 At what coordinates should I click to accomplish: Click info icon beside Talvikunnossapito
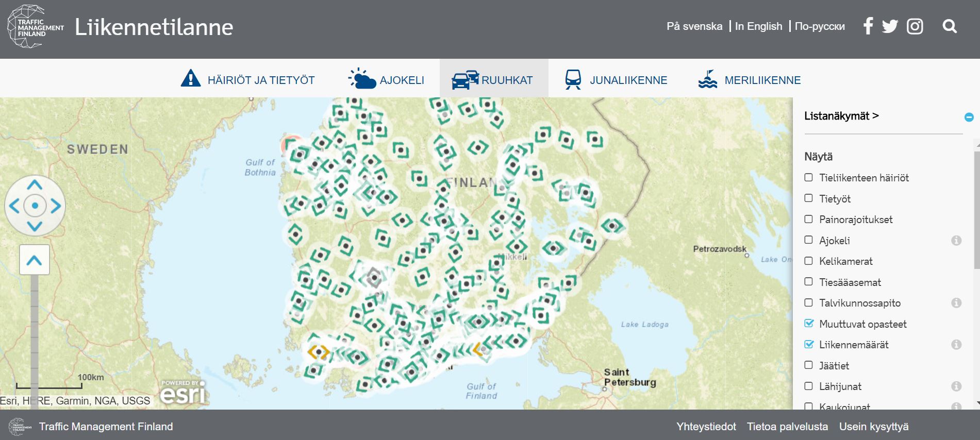[956, 303]
